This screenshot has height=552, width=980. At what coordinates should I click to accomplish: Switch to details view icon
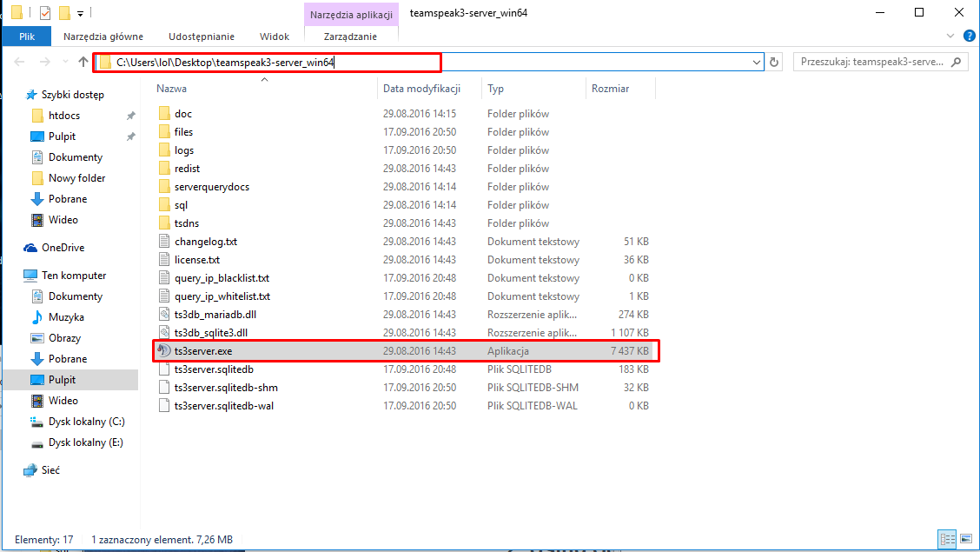tap(948, 539)
